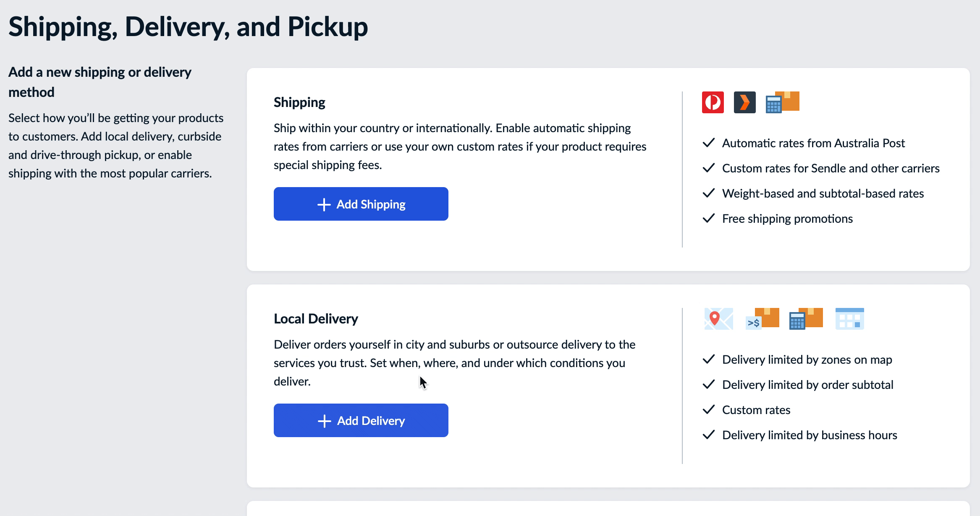Click the Sendle orange chevron logo icon
The width and height of the screenshot is (980, 516).
(x=745, y=102)
